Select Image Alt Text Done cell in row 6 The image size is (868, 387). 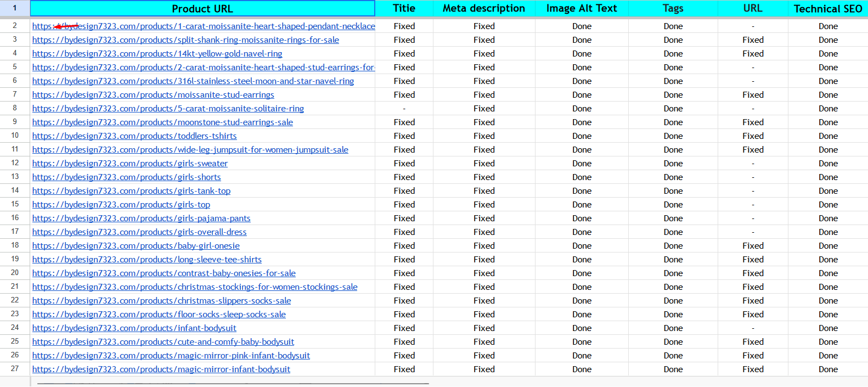coord(582,81)
